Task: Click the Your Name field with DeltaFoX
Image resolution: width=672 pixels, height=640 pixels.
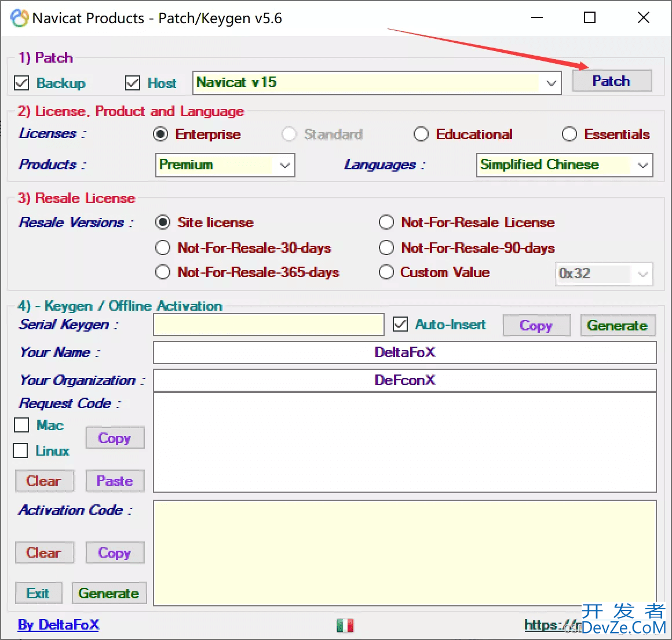Action: pyautogui.click(x=404, y=352)
